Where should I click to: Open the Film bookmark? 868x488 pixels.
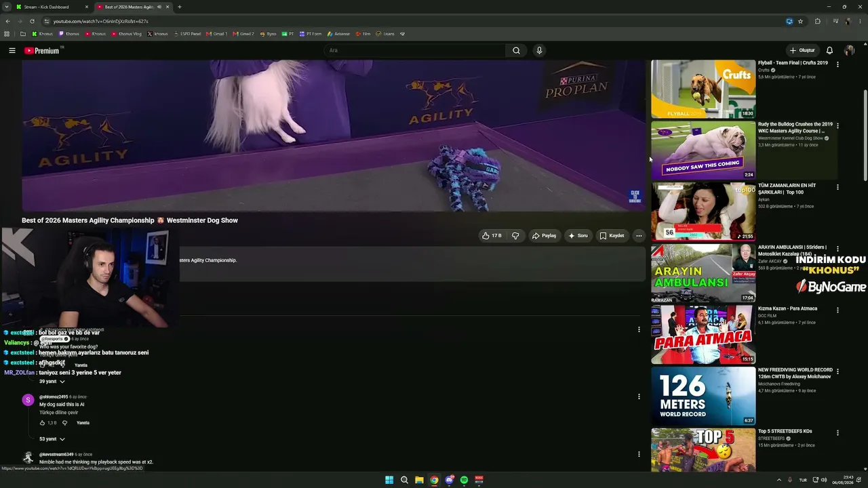(363, 34)
